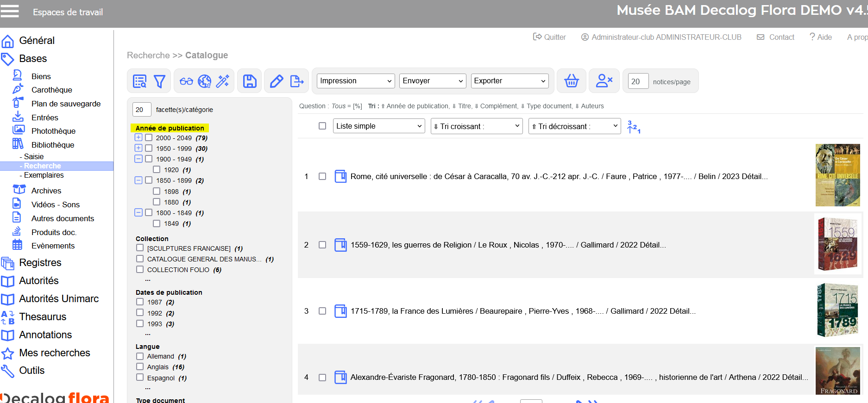The width and height of the screenshot is (868, 403).
Task: Open the Exporter dropdown
Action: pos(509,81)
